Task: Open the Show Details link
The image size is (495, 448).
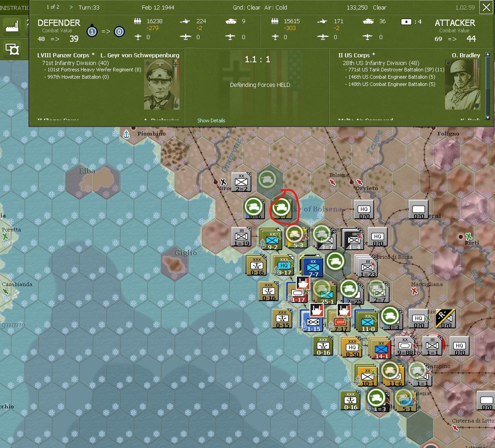Action: pos(211,121)
